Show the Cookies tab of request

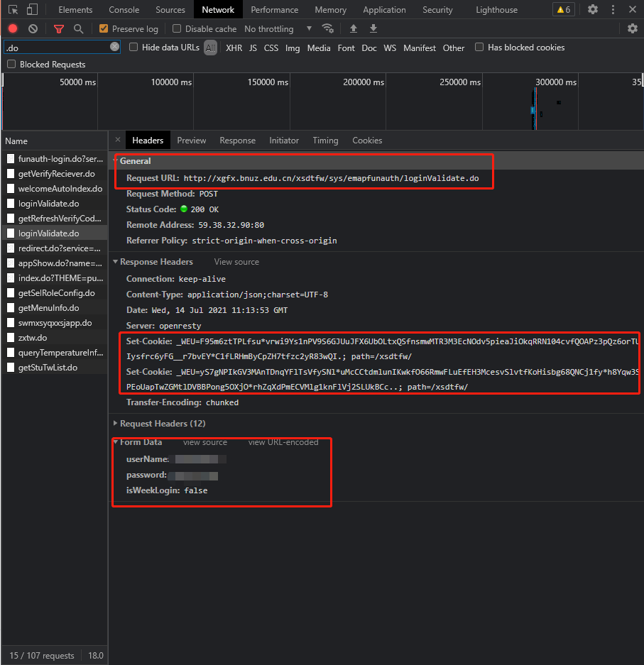[x=367, y=141]
